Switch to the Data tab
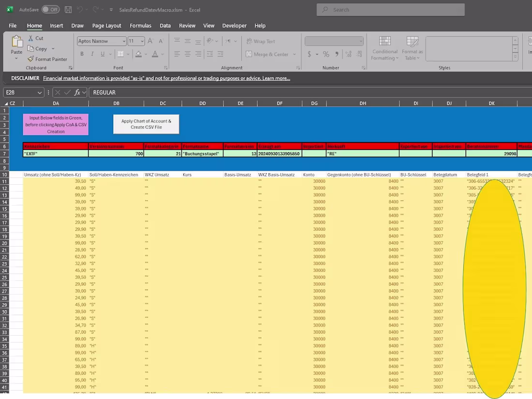 165,26
